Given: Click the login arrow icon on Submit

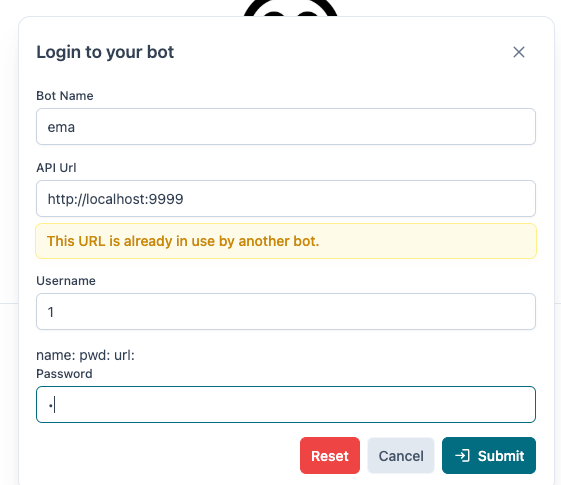Looking at the screenshot, I should (x=462, y=456).
